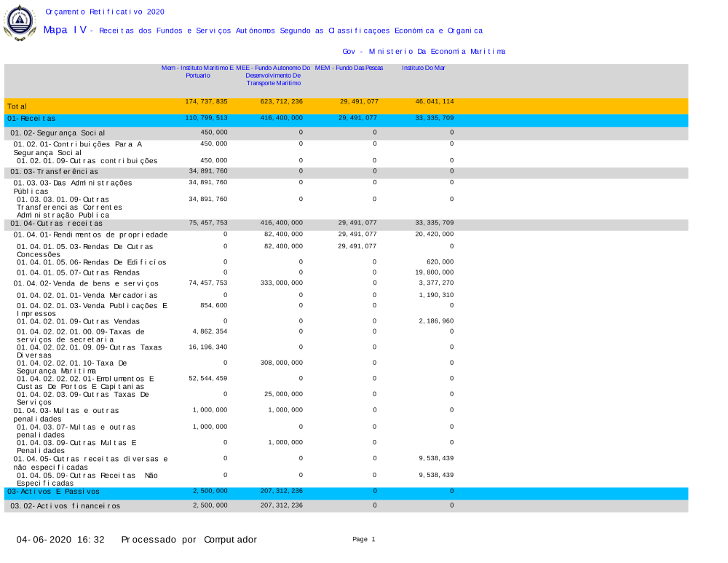
Task: Click the 308,000,000 Taxa De Segurança value
Action: 281,362
